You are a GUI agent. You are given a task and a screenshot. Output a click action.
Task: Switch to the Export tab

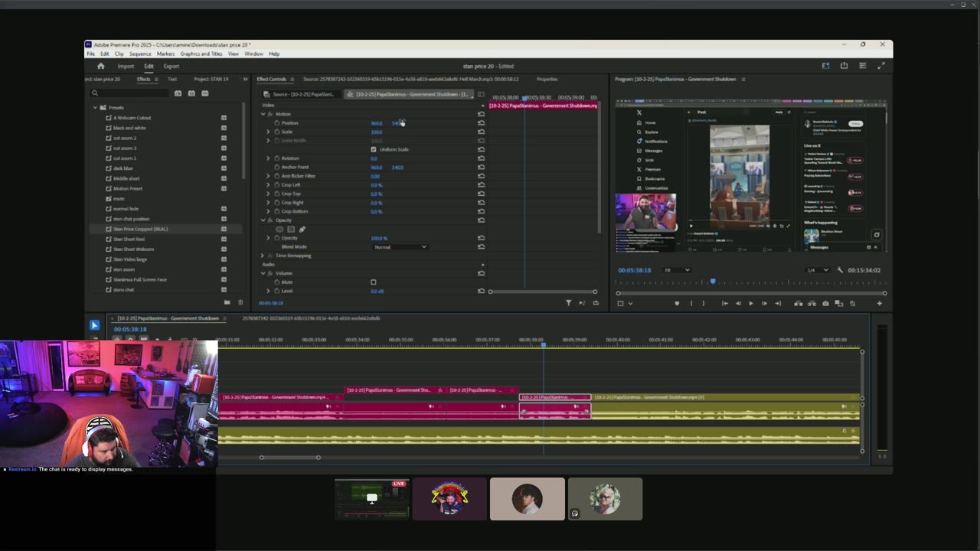(x=171, y=66)
